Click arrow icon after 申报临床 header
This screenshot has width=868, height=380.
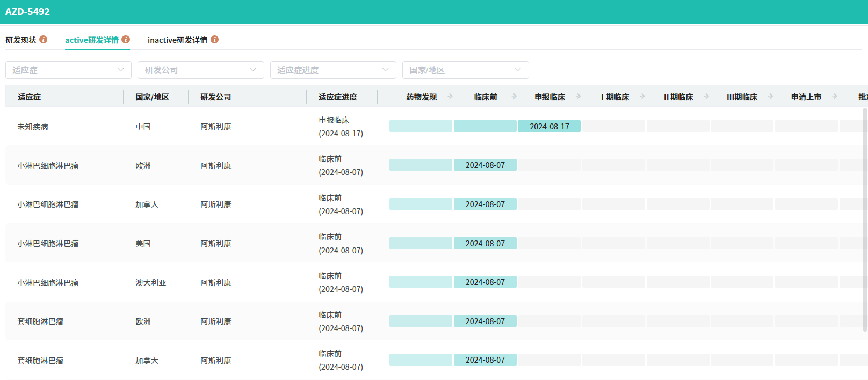click(x=578, y=97)
